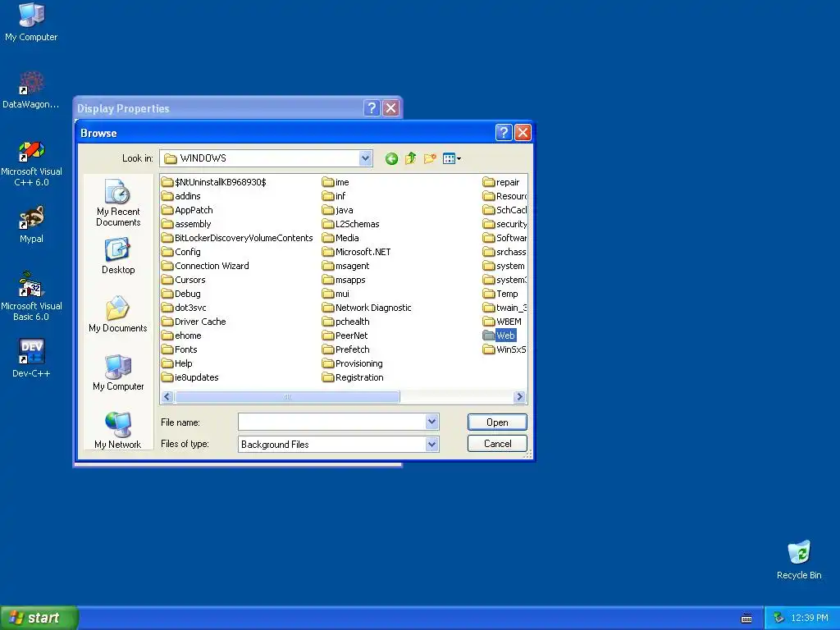Select the Temp folder

click(500, 294)
